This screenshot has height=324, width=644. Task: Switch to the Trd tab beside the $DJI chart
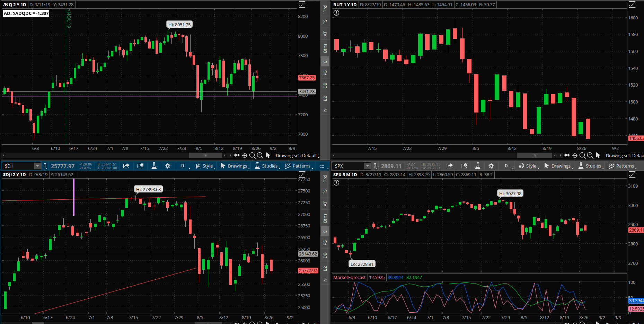(325, 178)
